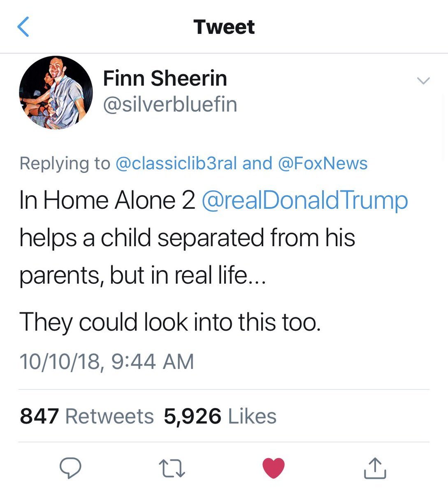Open Finn Sheerin's profile picture

coord(56,93)
